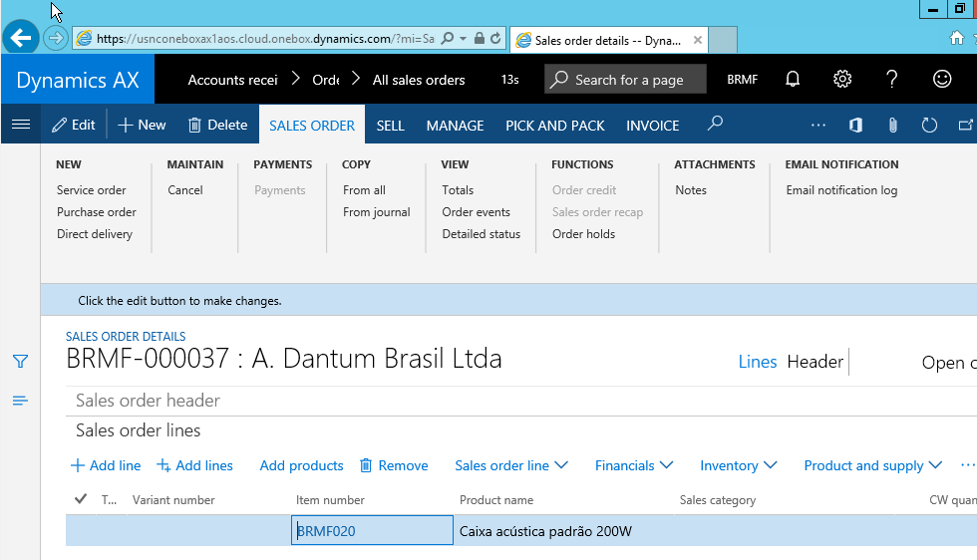Switch to Header view

point(815,362)
